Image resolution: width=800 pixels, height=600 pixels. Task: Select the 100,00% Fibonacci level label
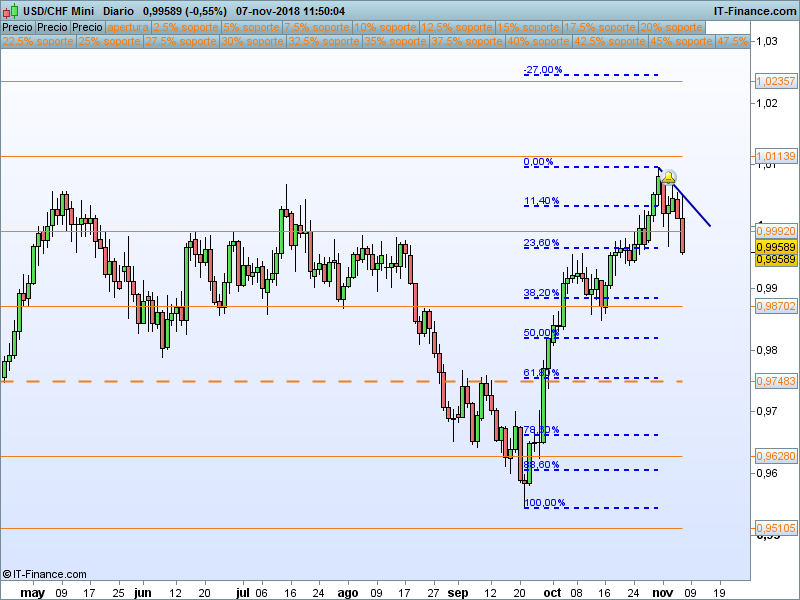pos(544,503)
